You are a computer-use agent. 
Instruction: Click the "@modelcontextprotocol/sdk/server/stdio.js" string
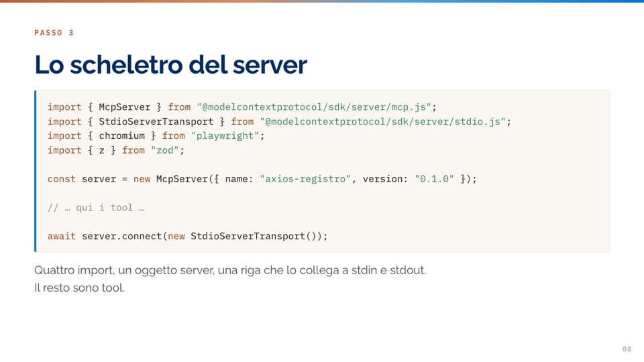382,121
